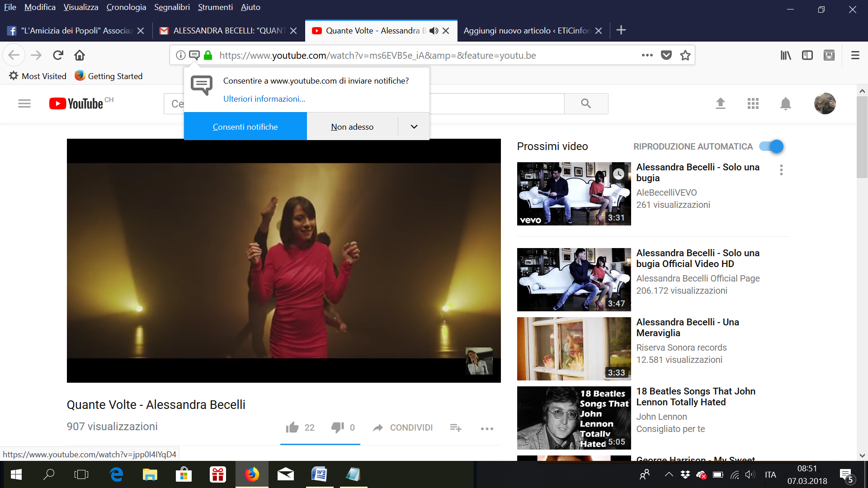Click the forward navigation arrow
This screenshot has height=488, width=868.
pos(36,55)
